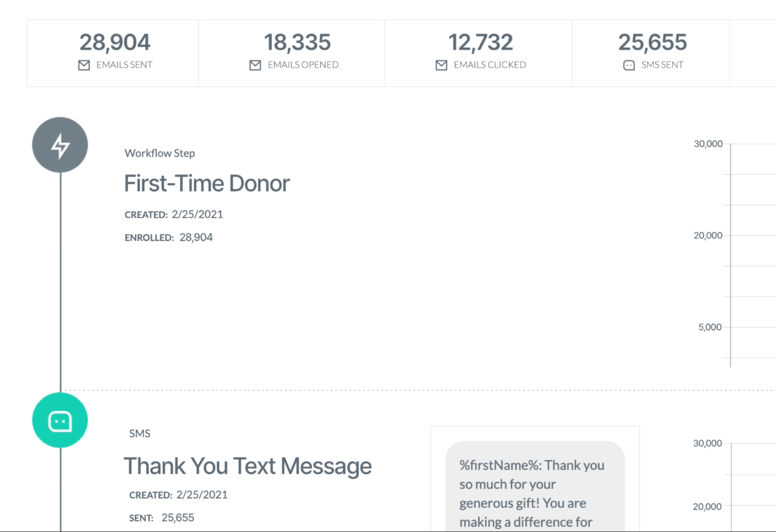The image size is (776, 532).
Task: Click the SMS Sent chat bubble icon
Action: (x=629, y=65)
